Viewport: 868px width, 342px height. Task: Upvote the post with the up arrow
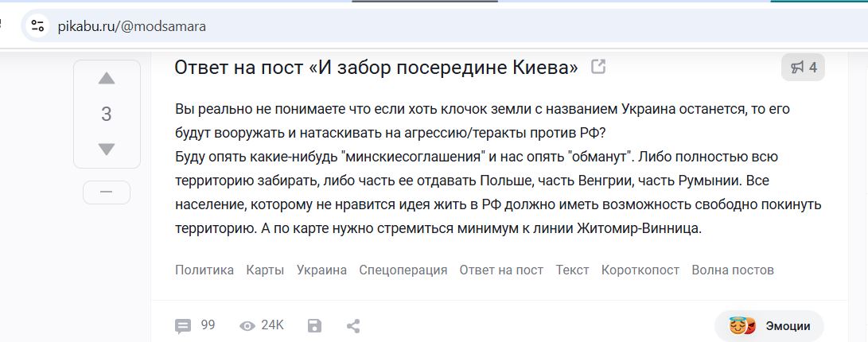pyautogui.click(x=107, y=79)
